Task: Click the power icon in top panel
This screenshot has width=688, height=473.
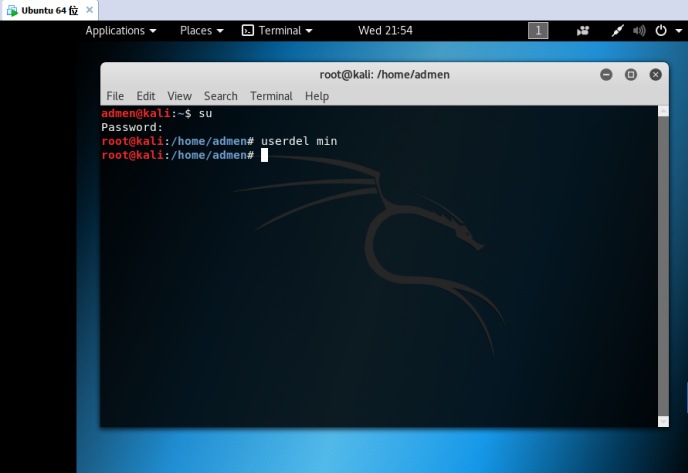Action: 661,31
